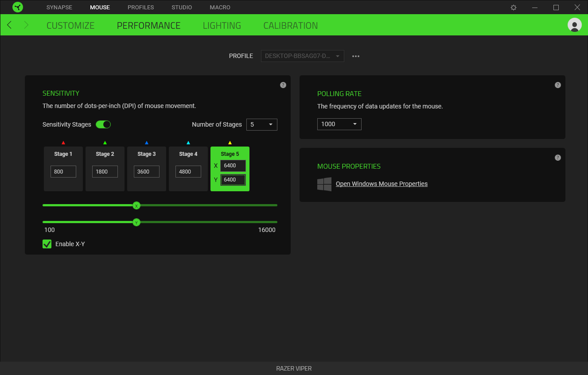Click the Stage 5 Y DPI field
Viewport: 588px width, 375px height.
pyautogui.click(x=233, y=180)
